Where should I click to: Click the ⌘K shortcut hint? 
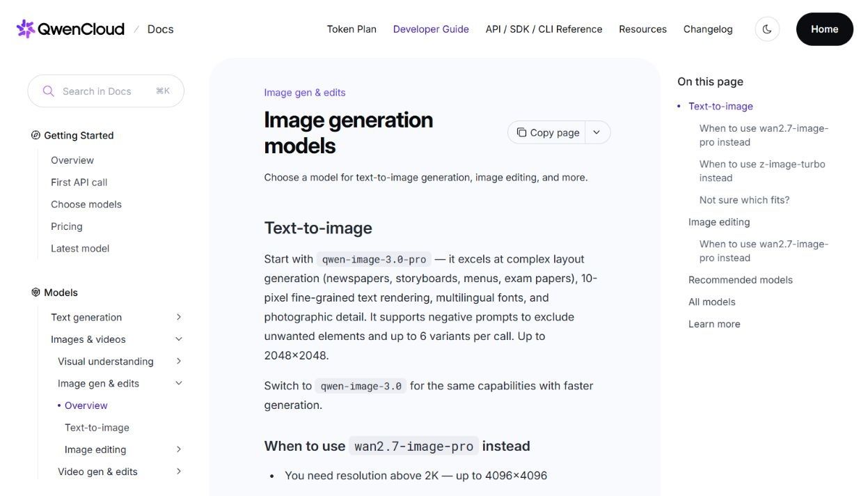pos(163,91)
